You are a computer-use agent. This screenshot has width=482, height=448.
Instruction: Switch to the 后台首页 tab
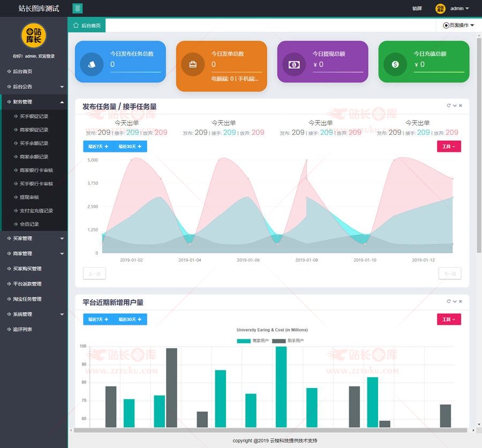point(87,25)
